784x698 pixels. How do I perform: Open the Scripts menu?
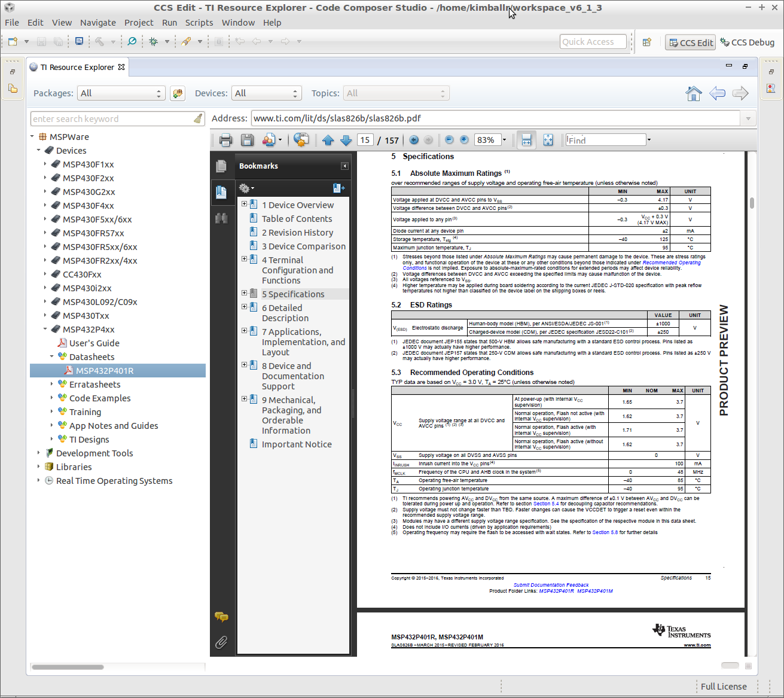pos(199,23)
